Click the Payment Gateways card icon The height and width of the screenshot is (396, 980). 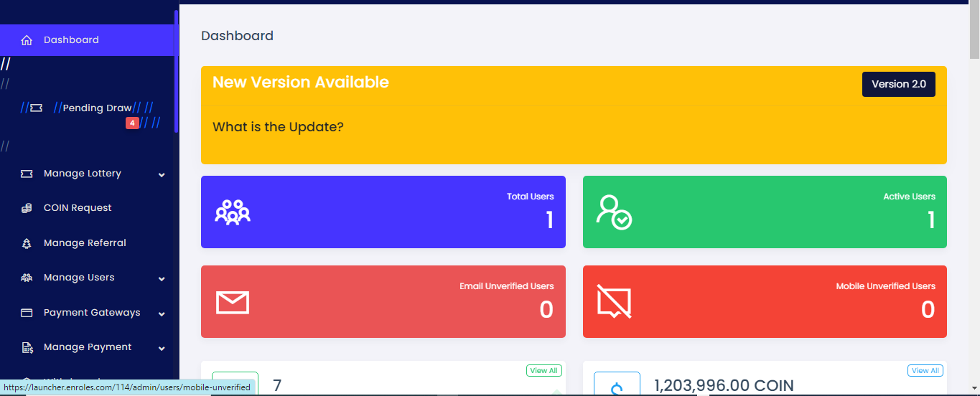point(27,313)
